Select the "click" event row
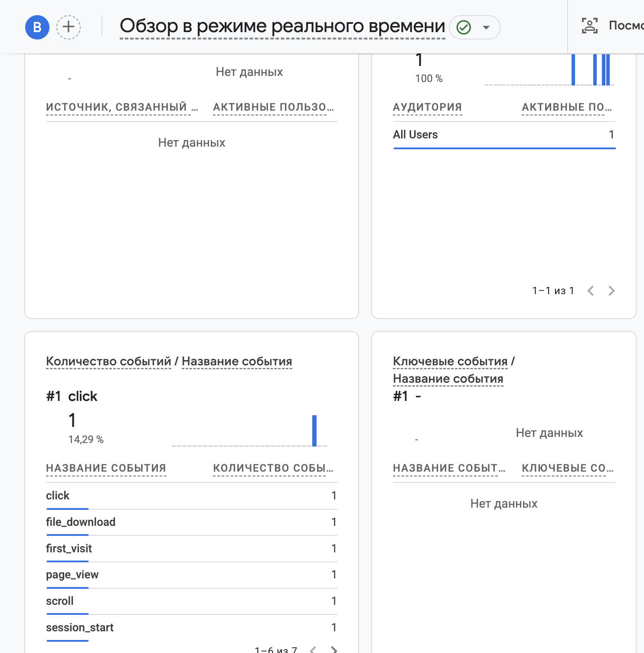 (x=191, y=496)
